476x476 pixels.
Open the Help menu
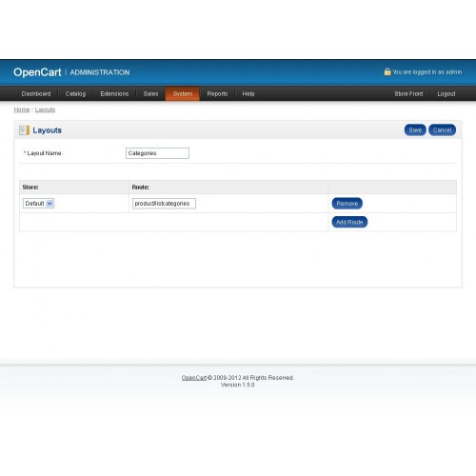pos(248,94)
